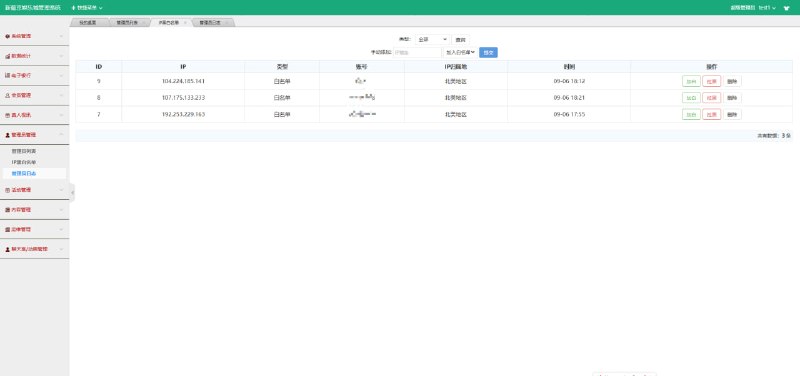Click the blue 提交 submit button

[x=488, y=52]
